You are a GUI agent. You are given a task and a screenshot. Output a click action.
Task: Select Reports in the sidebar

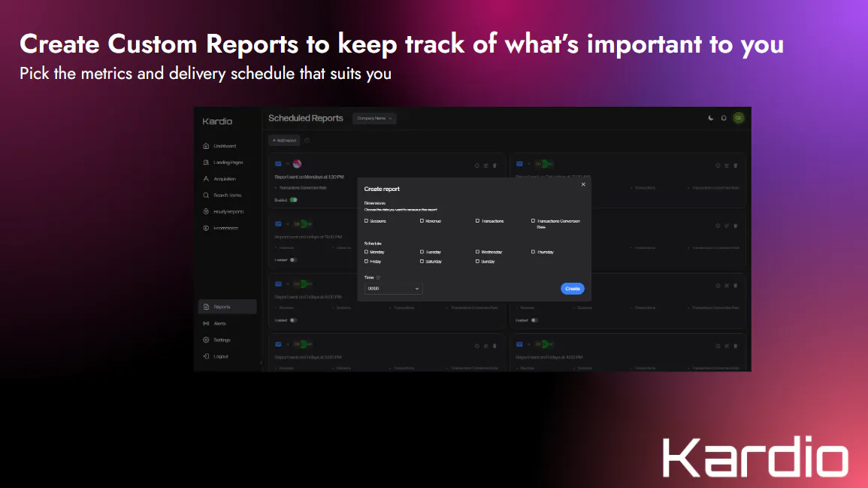[x=227, y=307]
